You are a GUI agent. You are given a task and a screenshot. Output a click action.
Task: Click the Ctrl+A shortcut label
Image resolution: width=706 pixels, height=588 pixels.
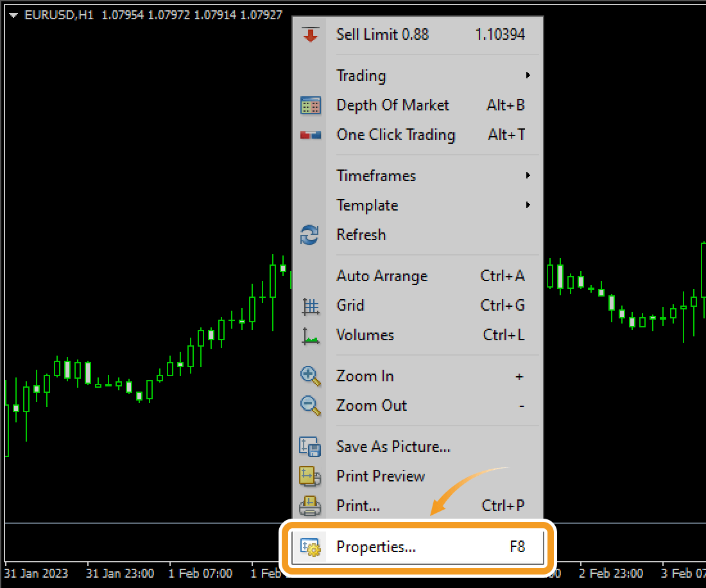pyautogui.click(x=503, y=275)
